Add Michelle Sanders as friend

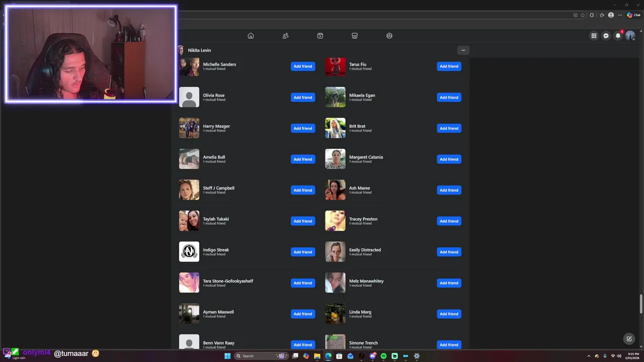303,66
